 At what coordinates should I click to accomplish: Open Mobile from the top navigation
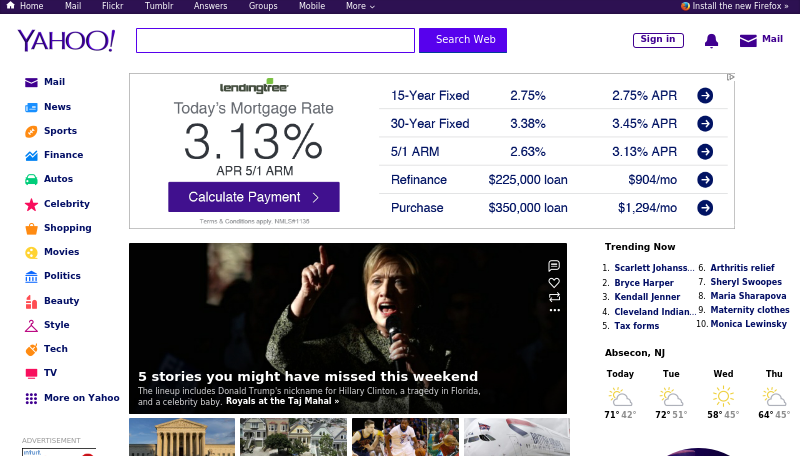(x=312, y=6)
